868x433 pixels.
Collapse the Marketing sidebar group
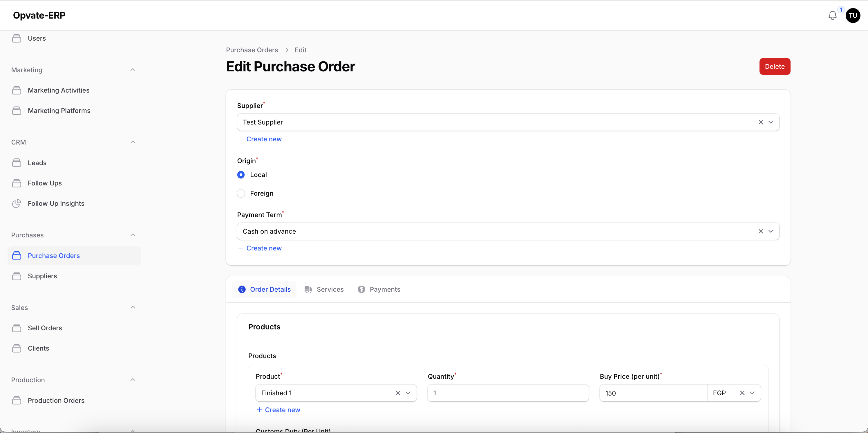133,70
